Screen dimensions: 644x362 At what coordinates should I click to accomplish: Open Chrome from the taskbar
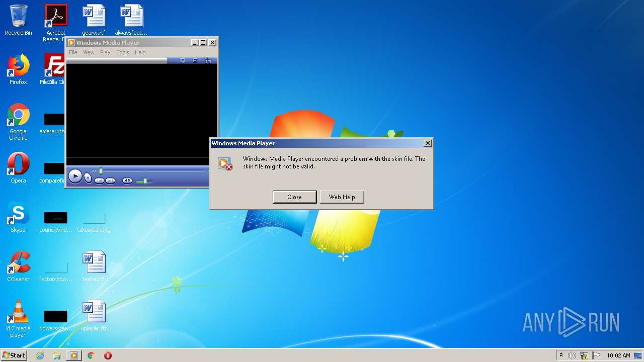coord(91,355)
